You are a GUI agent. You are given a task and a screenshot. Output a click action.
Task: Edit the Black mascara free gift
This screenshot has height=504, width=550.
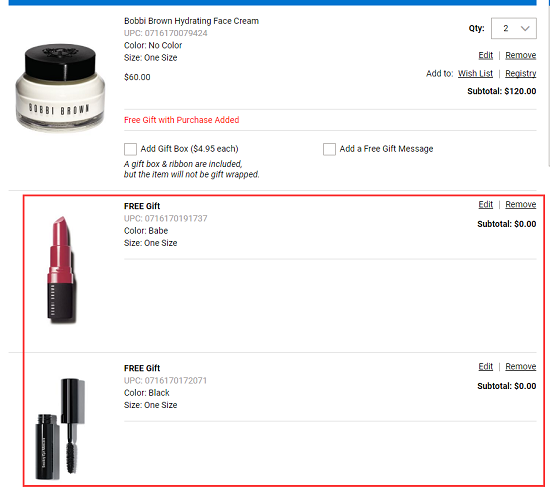coord(485,367)
